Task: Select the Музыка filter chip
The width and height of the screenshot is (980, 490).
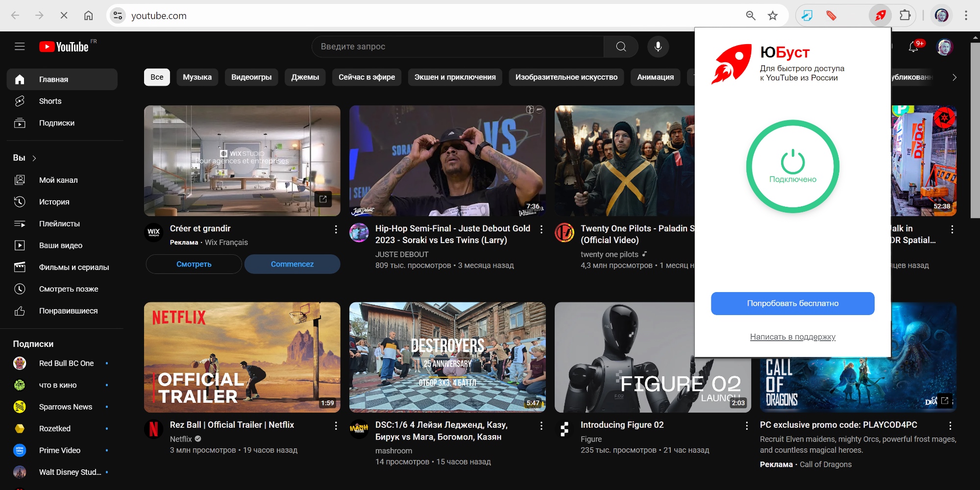Action: [x=197, y=77]
